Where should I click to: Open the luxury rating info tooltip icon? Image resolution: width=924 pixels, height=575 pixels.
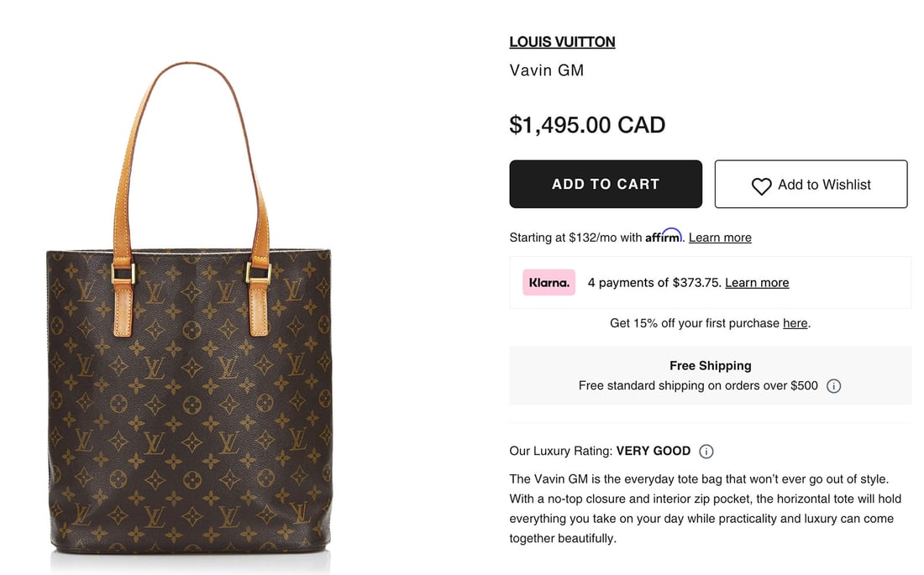point(706,451)
